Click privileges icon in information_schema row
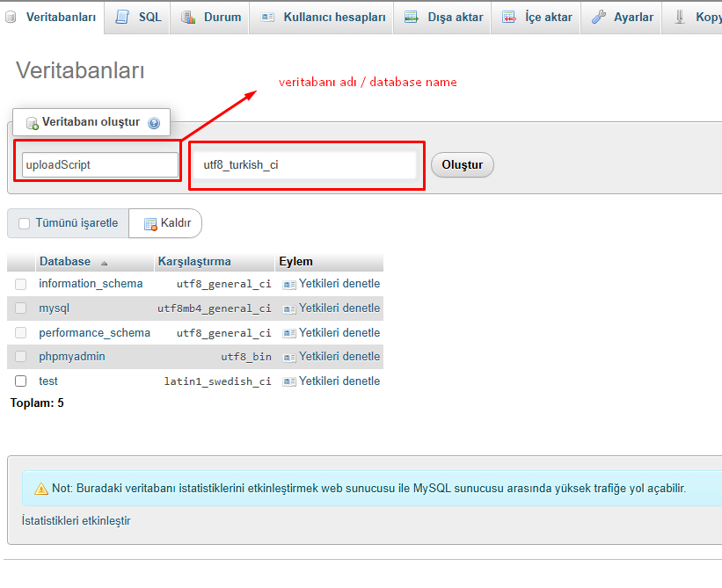Viewport: 722px width, 588px height. (289, 286)
